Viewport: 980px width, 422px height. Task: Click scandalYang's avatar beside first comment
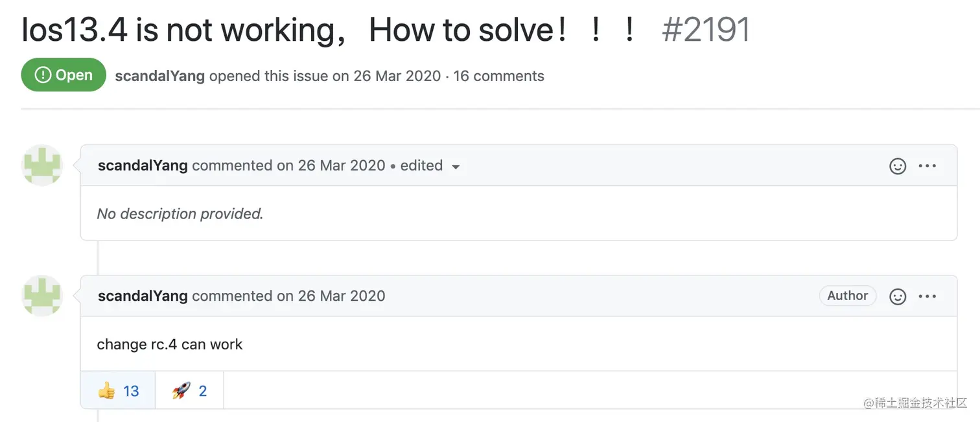point(43,165)
